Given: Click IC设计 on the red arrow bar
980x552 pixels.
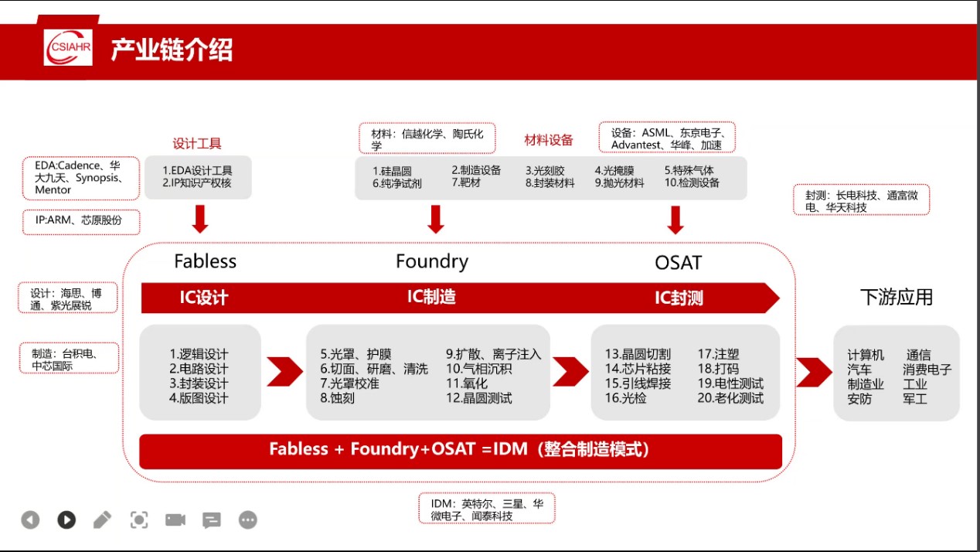Looking at the screenshot, I should pos(204,298).
